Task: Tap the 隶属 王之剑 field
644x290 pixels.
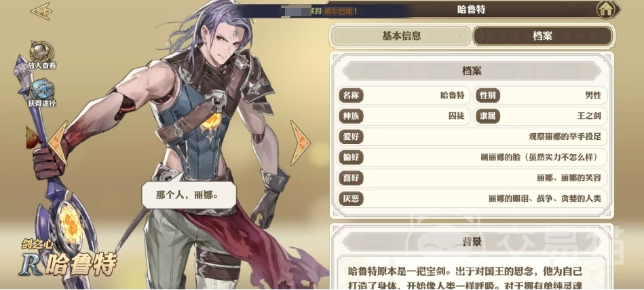Action: pos(540,116)
